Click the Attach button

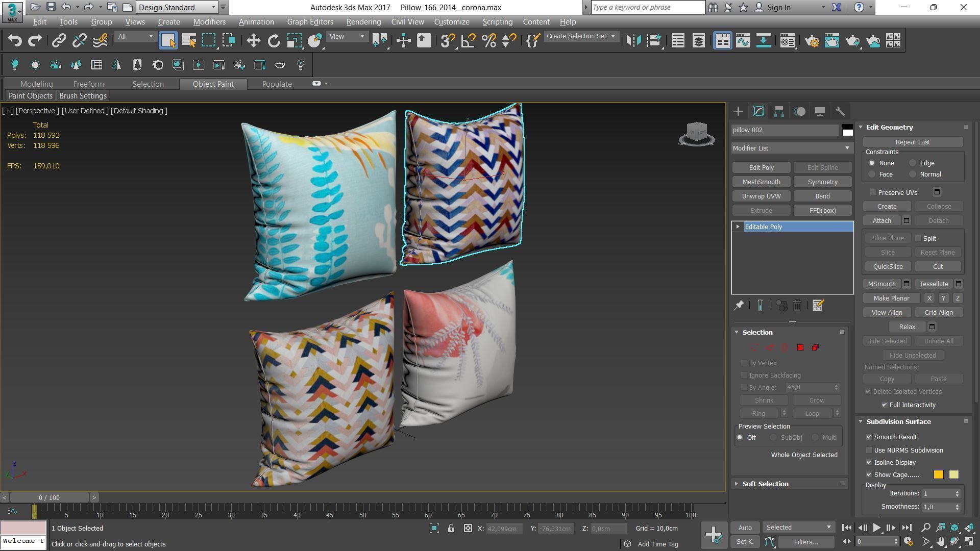(x=881, y=220)
